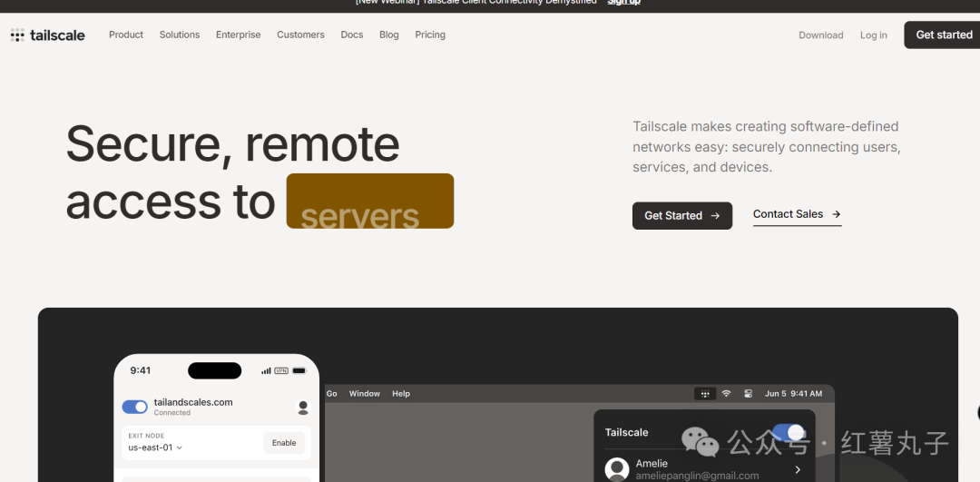Click the hero Get Started button
The width and height of the screenshot is (980, 482).
681,216
